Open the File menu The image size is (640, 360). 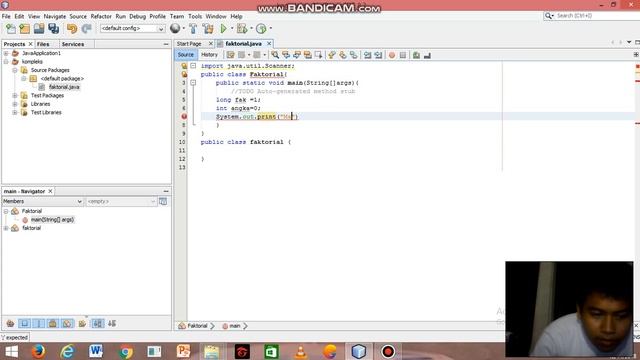6,16
